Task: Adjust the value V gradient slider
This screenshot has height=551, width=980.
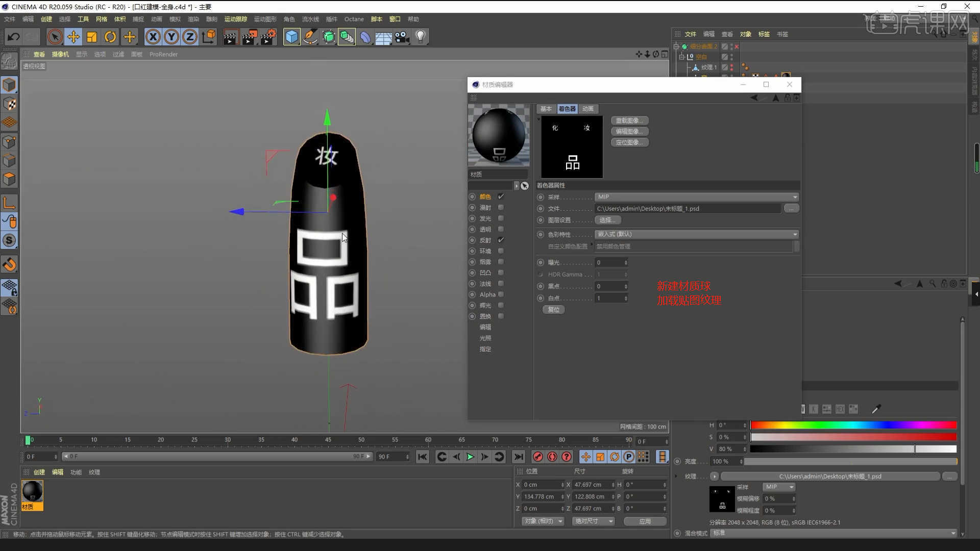Action: coord(853,449)
